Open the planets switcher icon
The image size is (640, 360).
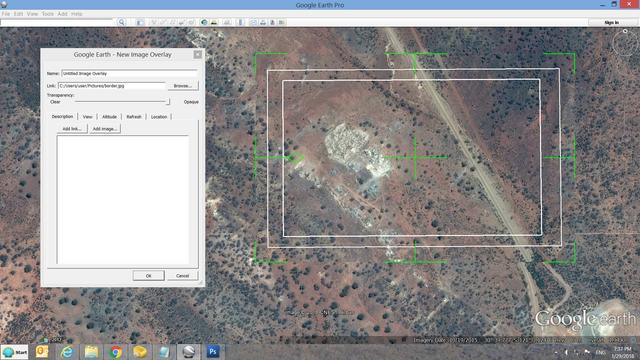(227, 22)
